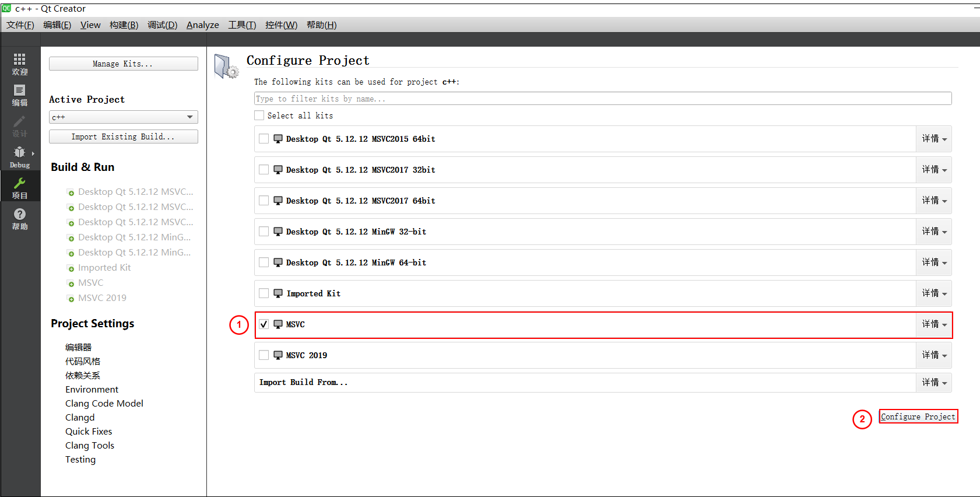Open Quick Fixes project settings

[x=89, y=431]
